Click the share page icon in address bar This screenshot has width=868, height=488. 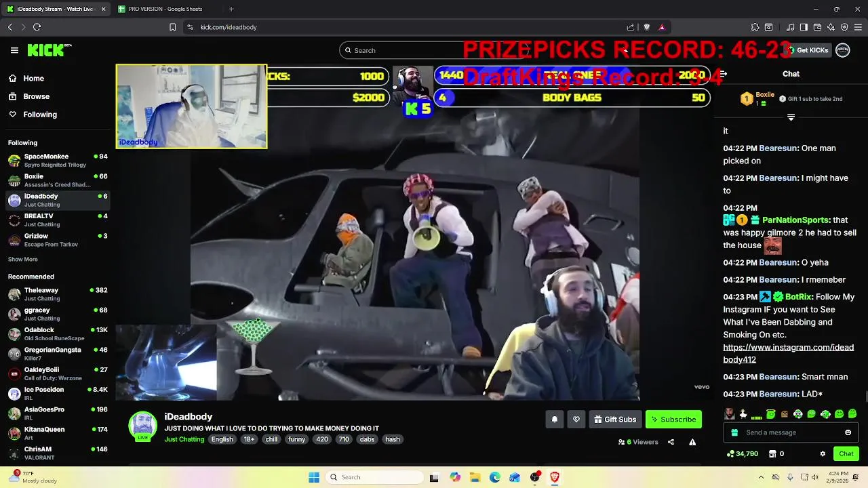tap(631, 27)
